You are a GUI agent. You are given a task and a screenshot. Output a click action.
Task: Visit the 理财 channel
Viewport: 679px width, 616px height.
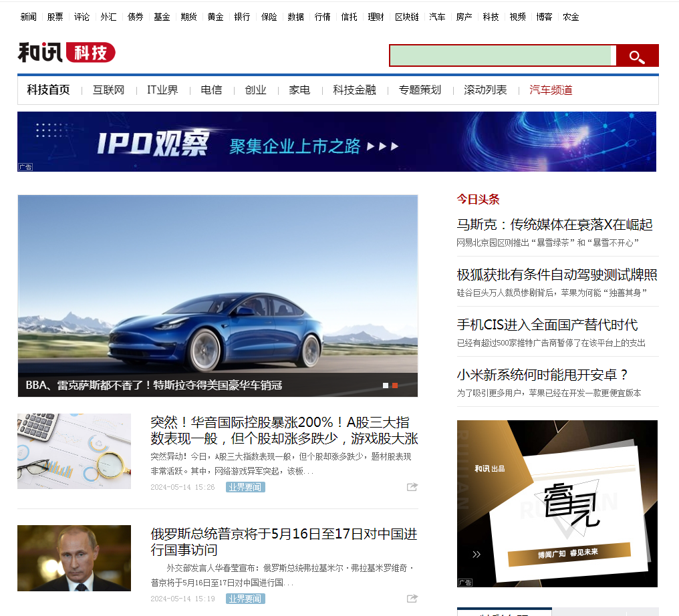coord(376,17)
